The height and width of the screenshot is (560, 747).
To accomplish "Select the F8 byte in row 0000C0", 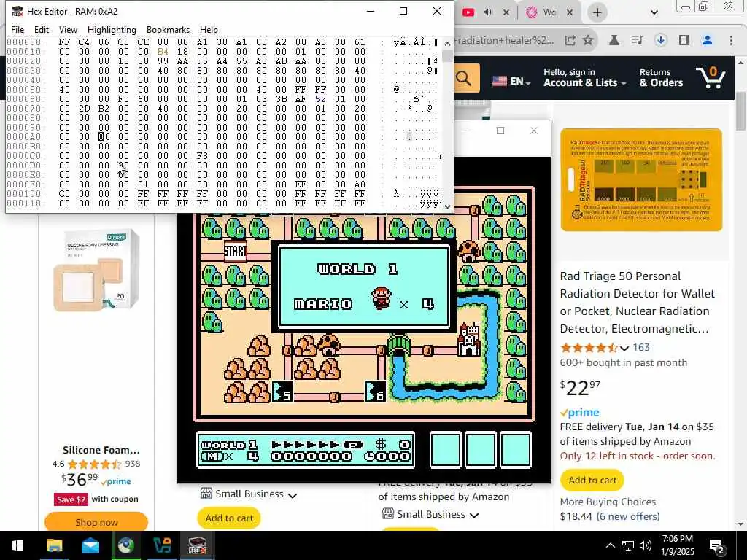I will 203,156.
